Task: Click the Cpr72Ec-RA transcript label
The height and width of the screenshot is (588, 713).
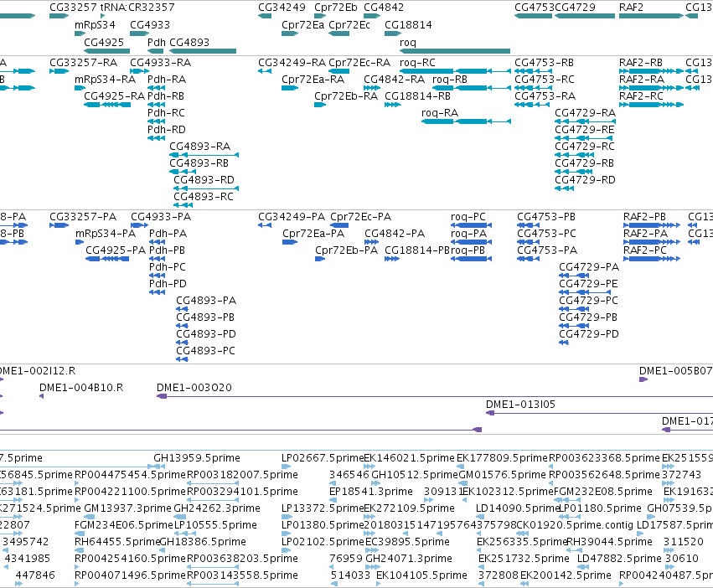Action: pos(359,63)
